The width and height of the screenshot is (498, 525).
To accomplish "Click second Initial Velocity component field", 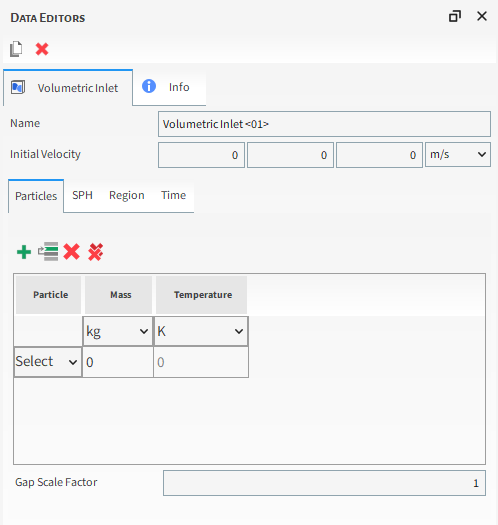I will pyautogui.click(x=290, y=155).
